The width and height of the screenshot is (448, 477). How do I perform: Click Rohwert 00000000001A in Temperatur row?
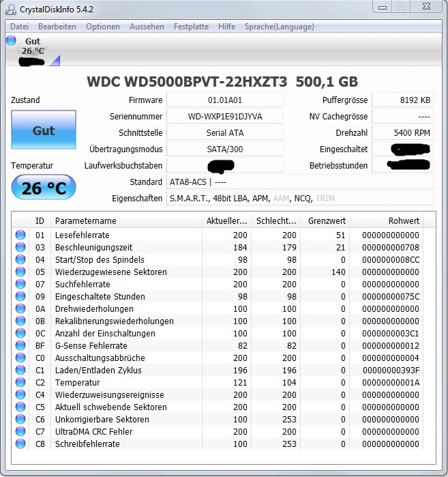pyautogui.click(x=391, y=382)
